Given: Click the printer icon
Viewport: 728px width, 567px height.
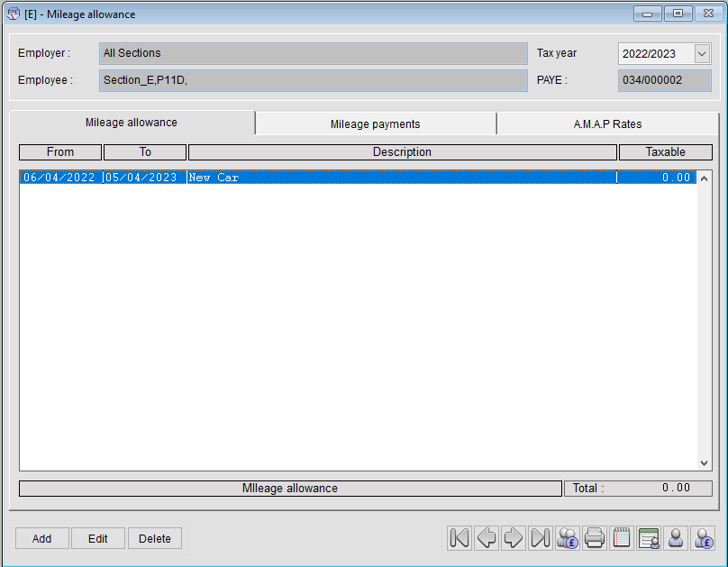Looking at the screenshot, I should pos(595,538).
